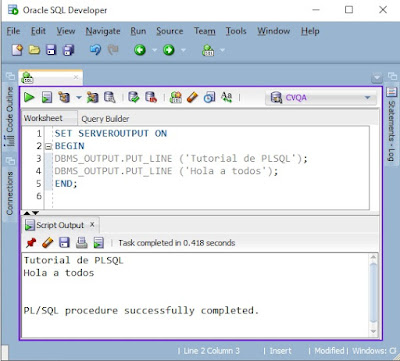Viewport: 400px width, 361px height.
Task: Clear Script Output with the eraser icon
Action: (48, 243)
